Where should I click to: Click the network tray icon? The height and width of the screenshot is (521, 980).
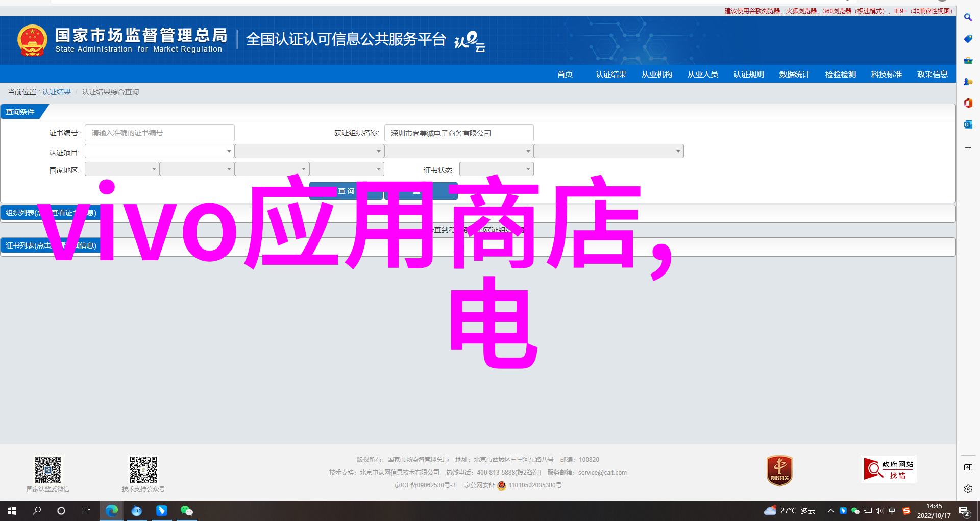[868, 511]
